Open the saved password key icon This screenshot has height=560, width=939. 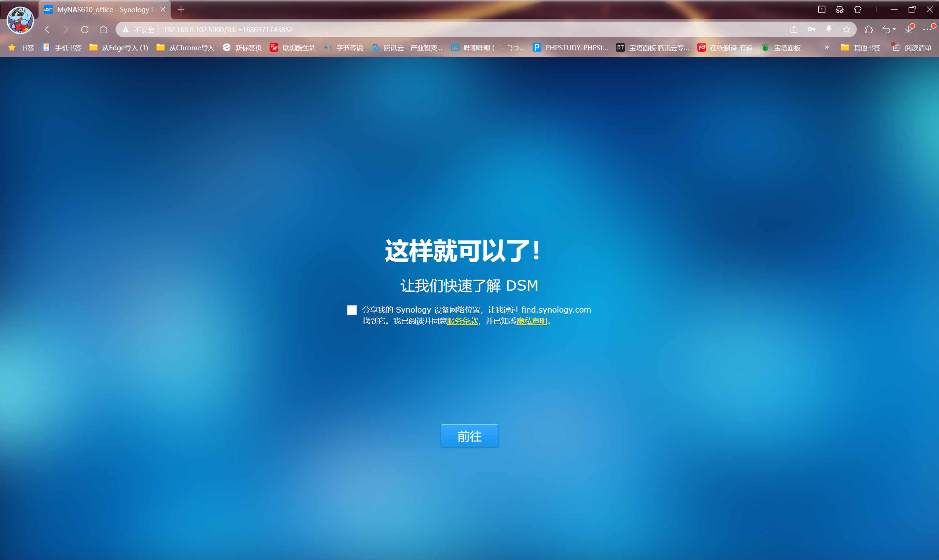click(x=811, y=29)
